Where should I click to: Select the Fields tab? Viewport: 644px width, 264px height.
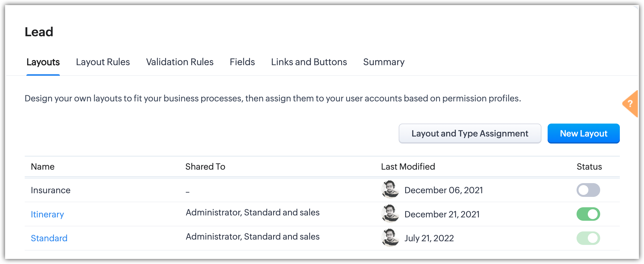242,62
